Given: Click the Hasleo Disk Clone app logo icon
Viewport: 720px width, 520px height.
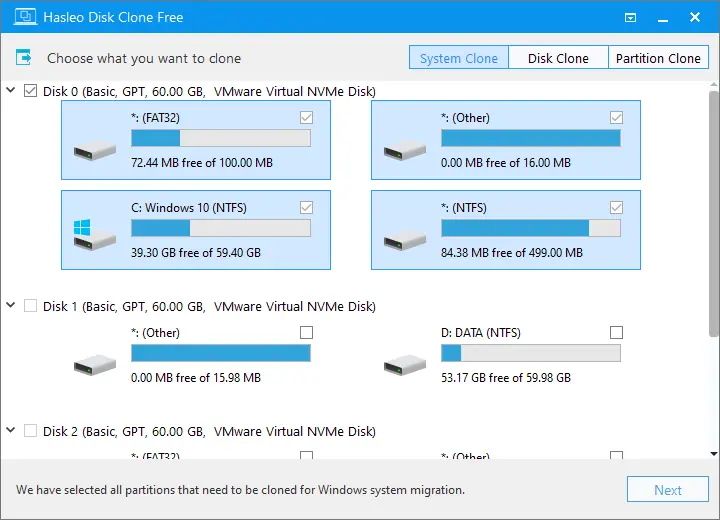Looking at the screenshot, I should pyautogui.click(x=25, y=17).
